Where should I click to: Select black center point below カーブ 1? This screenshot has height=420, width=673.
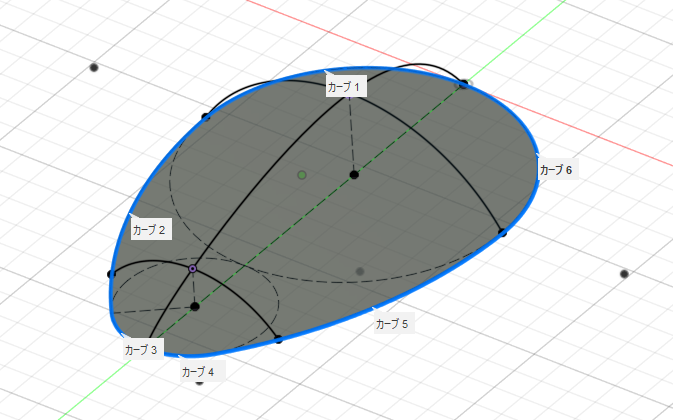point(353,175)
